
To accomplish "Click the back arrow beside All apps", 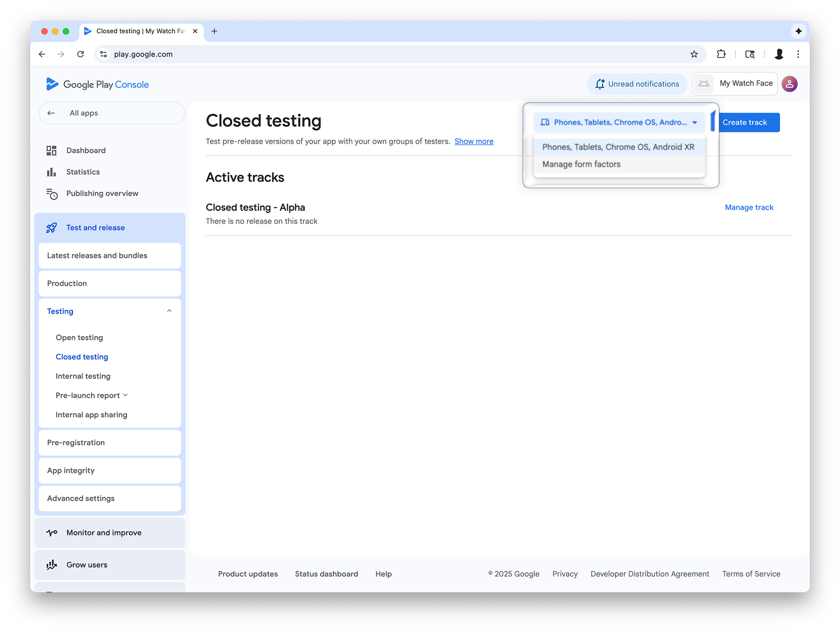I will pyautogui.click(x=51, y=113).
